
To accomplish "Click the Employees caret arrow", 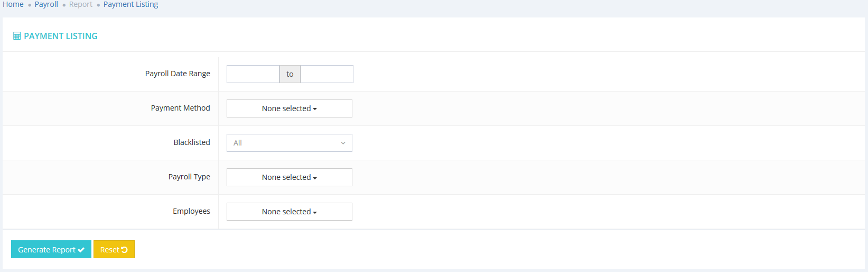I will pos(315,212).
